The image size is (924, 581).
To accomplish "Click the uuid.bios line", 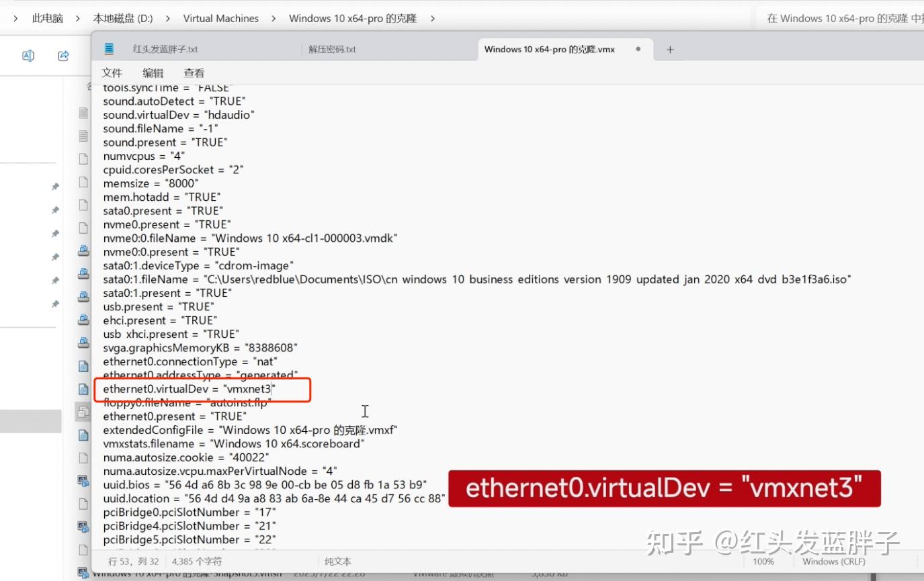I will click(x=265, y=485).
